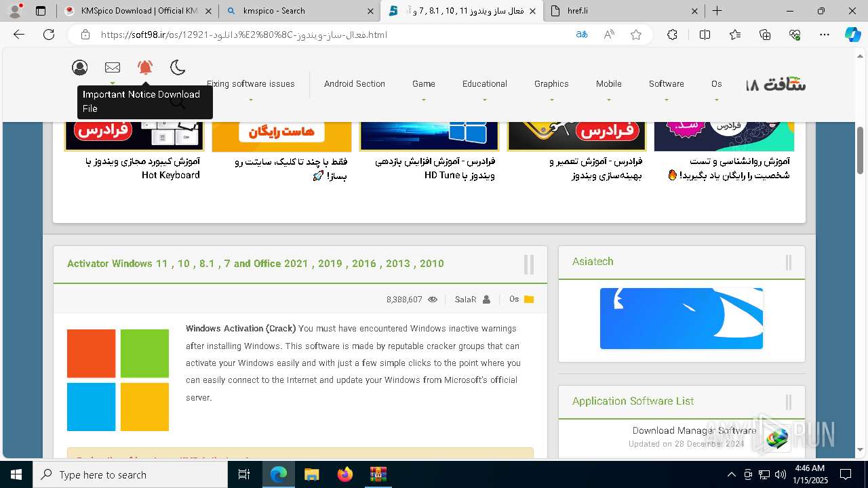Open the Android Section menu item
This screenshot has width=868, height=488.
(x=355, y=84)
